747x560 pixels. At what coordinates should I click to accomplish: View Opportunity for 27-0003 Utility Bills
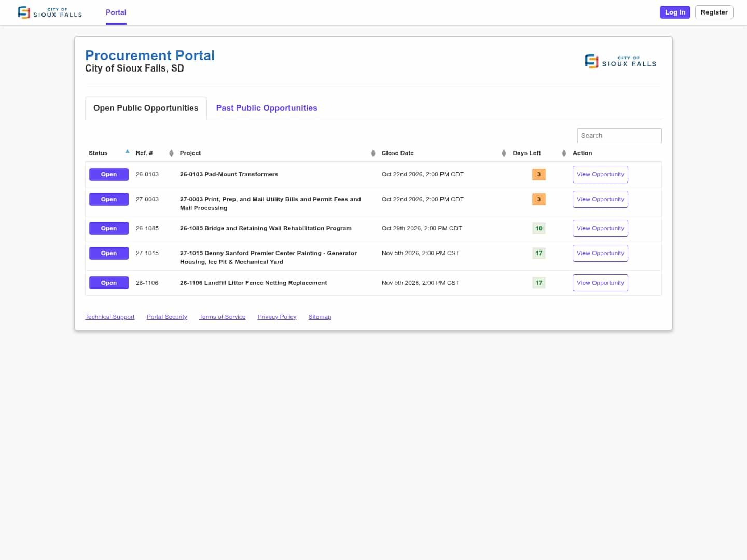(x=600, y=199)
